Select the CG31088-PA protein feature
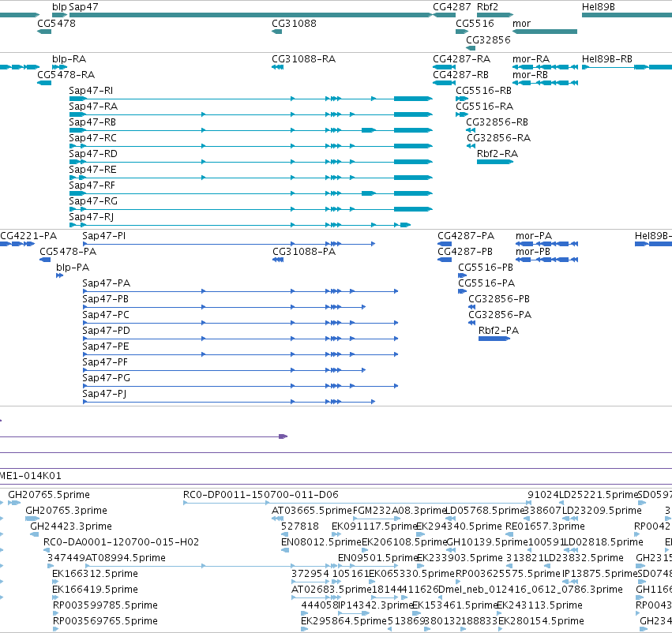This screenshot has height=633, width=672. pos(278,260)
